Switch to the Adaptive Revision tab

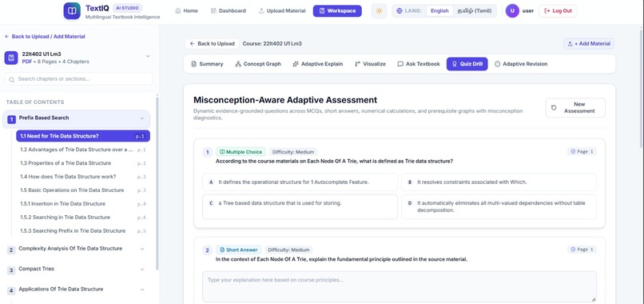pyautogui.click(x=521, y=64)
